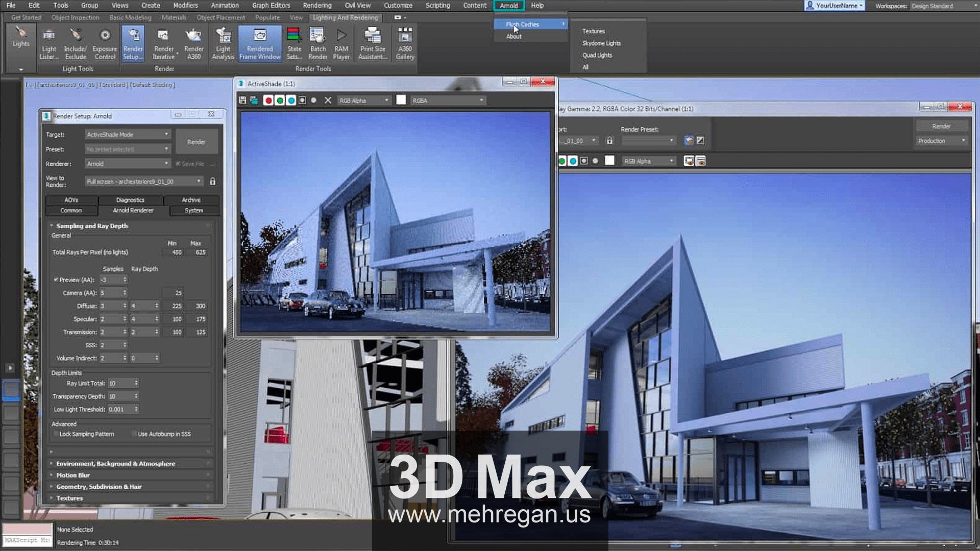Select About in Arnold menu
The width and height of the screenshot is (980, 551).
coord(514,36)
